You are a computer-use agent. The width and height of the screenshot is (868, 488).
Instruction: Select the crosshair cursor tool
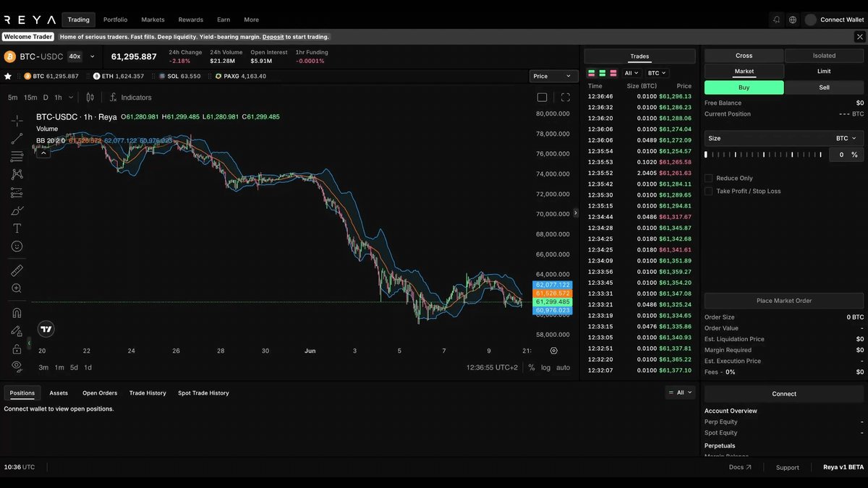(17, 121)
